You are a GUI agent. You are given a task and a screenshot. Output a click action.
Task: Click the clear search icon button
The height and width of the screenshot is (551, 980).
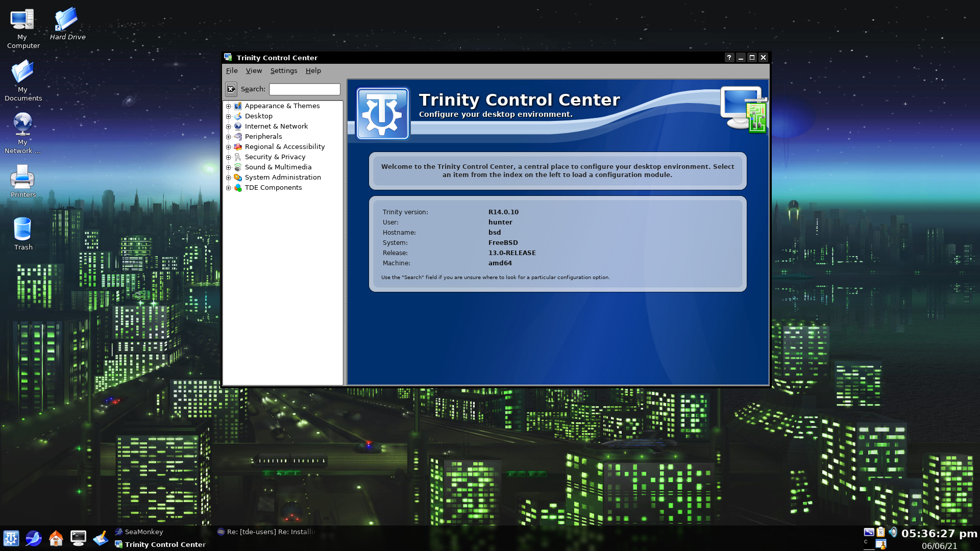[231, 89]
